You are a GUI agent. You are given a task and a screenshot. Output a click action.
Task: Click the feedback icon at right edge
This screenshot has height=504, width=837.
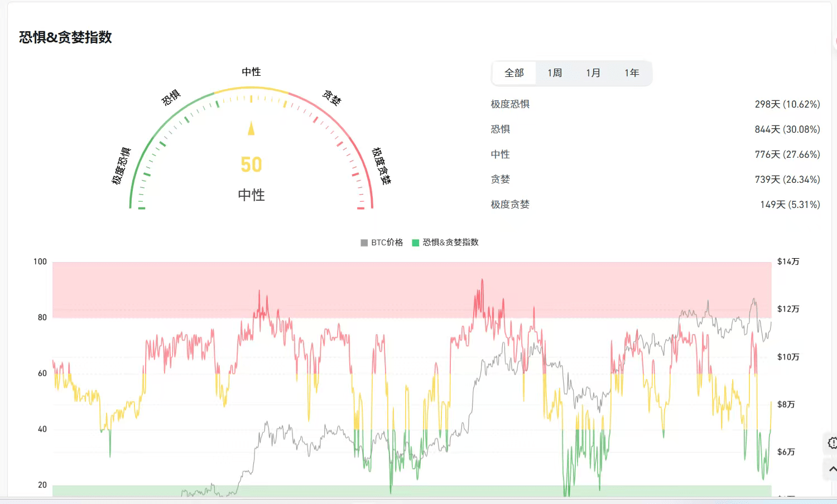tap(831, 443)
